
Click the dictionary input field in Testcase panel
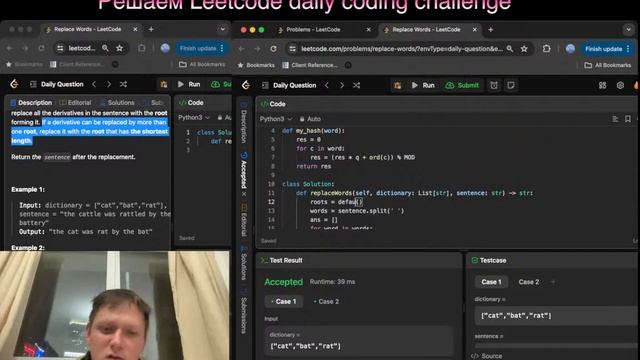click(557, 316)
